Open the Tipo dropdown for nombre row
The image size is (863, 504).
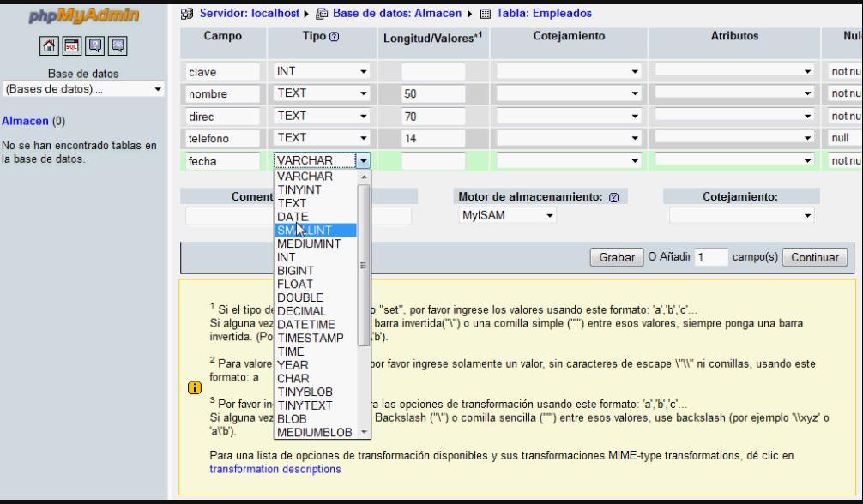coord(322,93)
